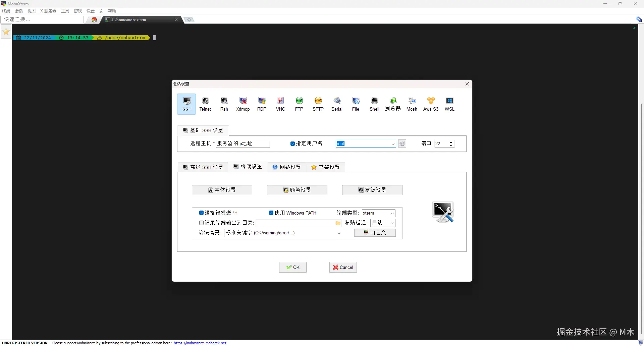Choose the Serial session type

pos(337,104)
